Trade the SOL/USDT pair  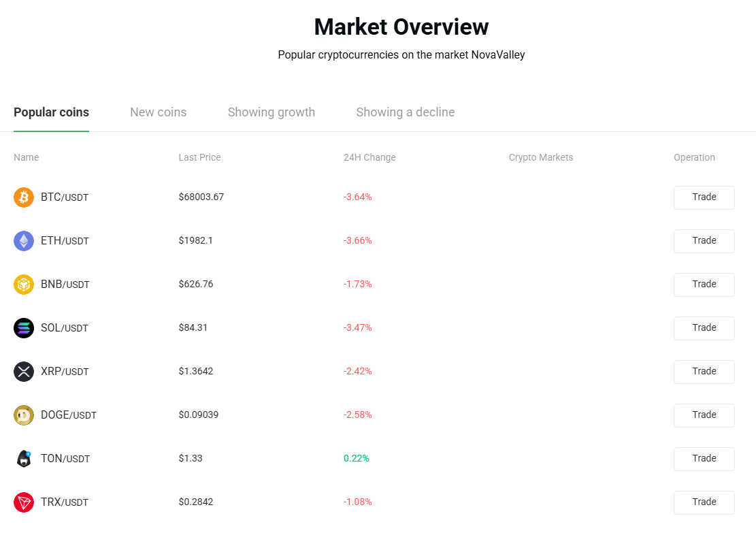704,328
